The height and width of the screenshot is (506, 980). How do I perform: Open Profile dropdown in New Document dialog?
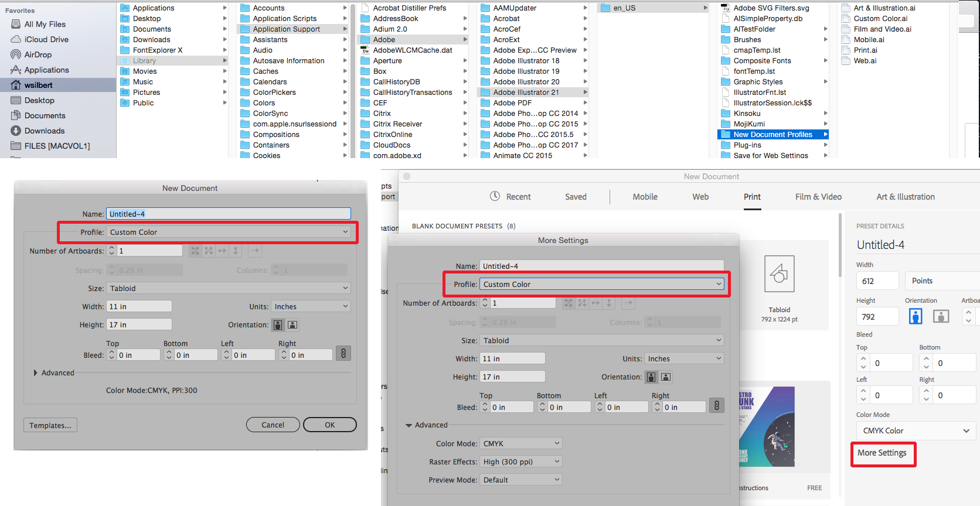click(x=229, y=232)
